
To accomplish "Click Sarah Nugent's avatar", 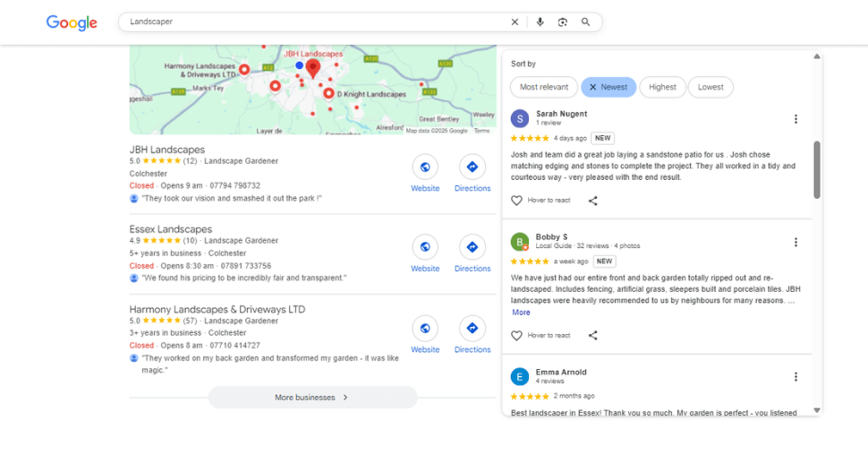I will coord(519,118).
